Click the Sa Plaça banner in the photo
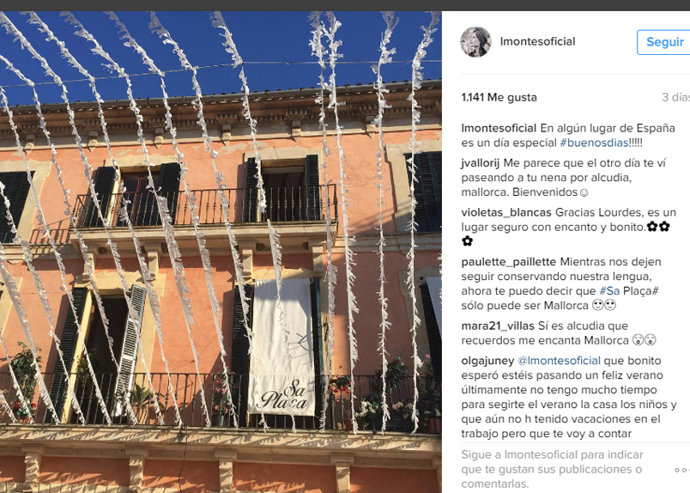 [283, 346]
